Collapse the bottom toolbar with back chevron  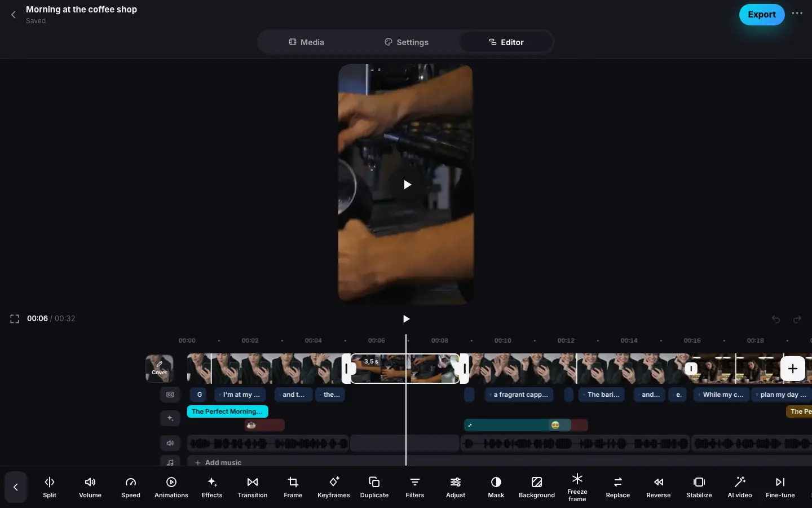point(16,487)
